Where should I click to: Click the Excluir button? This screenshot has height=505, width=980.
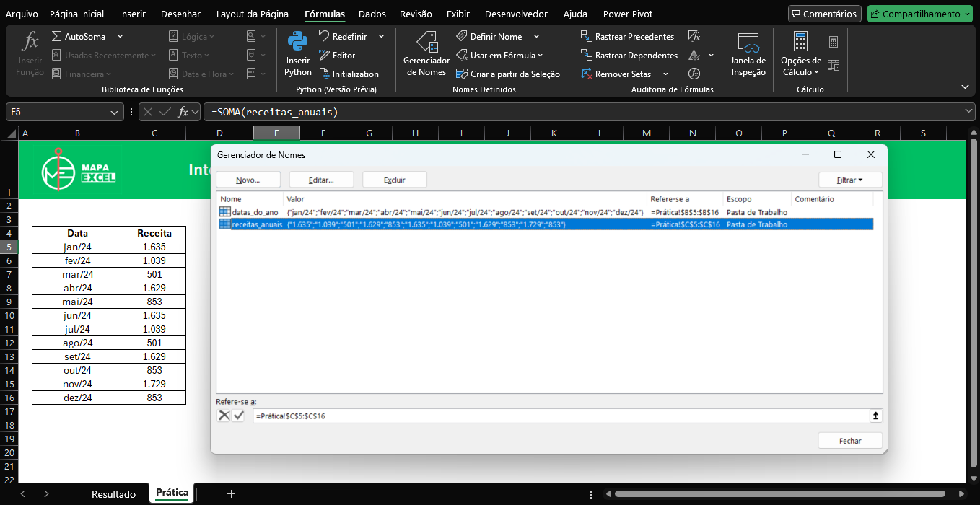(x=395, y=180)
